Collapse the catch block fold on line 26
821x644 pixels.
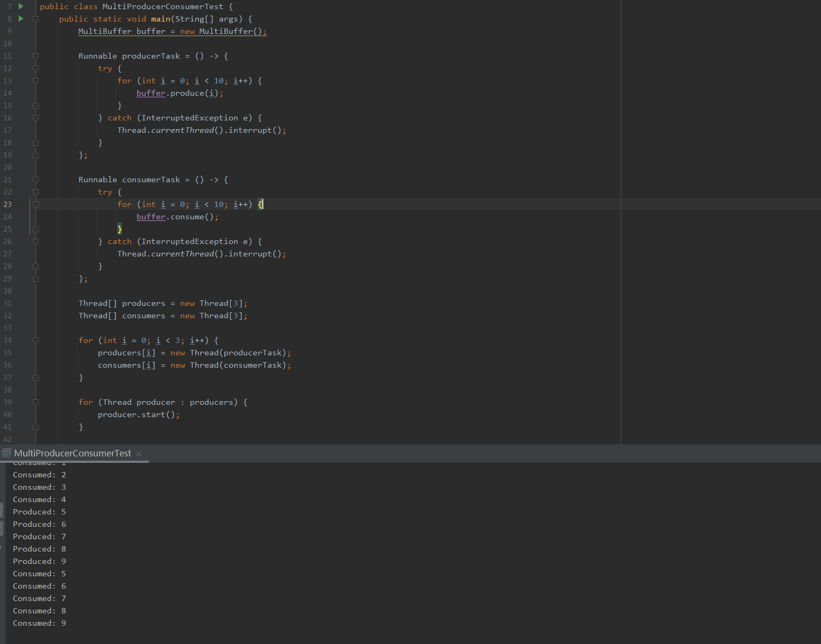click(x=35, y=241)
